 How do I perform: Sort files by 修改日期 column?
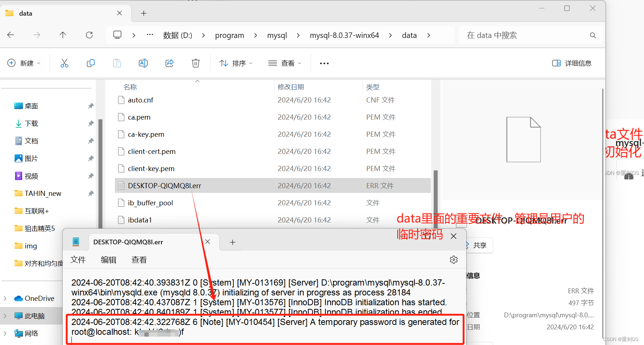click(x=291, y=87)
